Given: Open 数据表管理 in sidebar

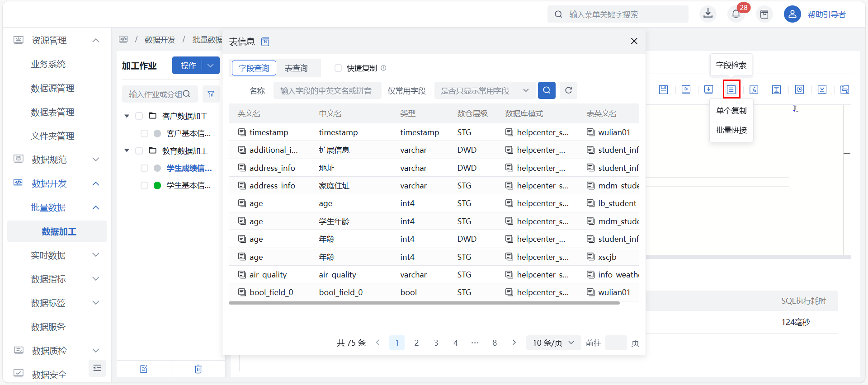Looking at the screenshot, I should pos(52,112).
